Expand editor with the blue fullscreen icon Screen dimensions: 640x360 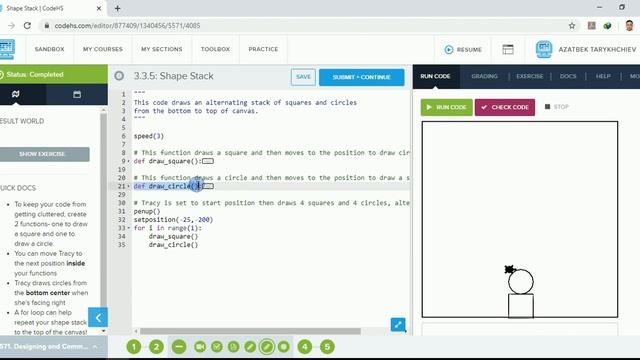[398, 325]
